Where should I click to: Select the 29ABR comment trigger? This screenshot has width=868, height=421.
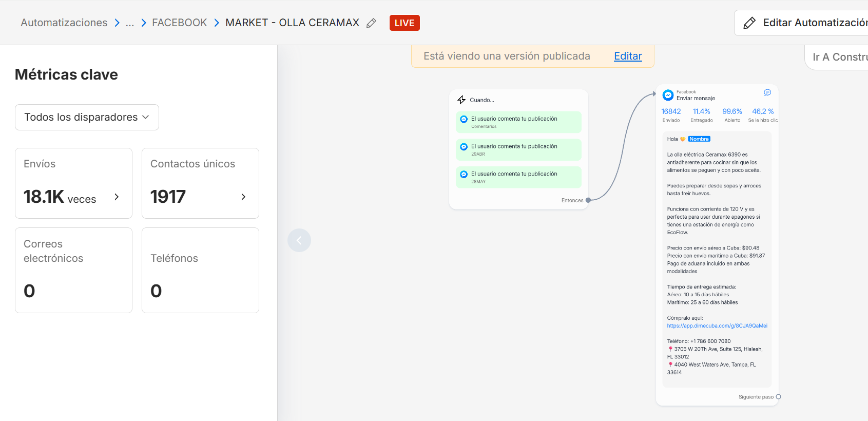(518, 149)
